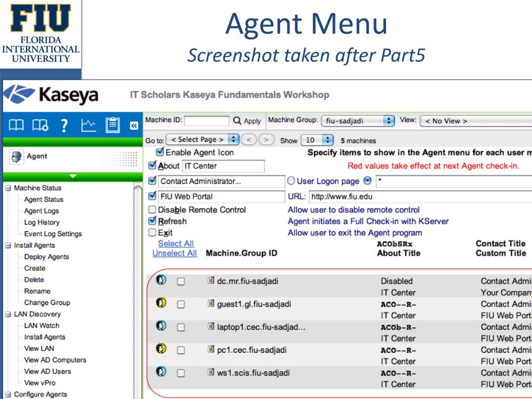
Task: Click agent status icon for dc.mr.fiu-sadjadi
Action: point(161,280)
